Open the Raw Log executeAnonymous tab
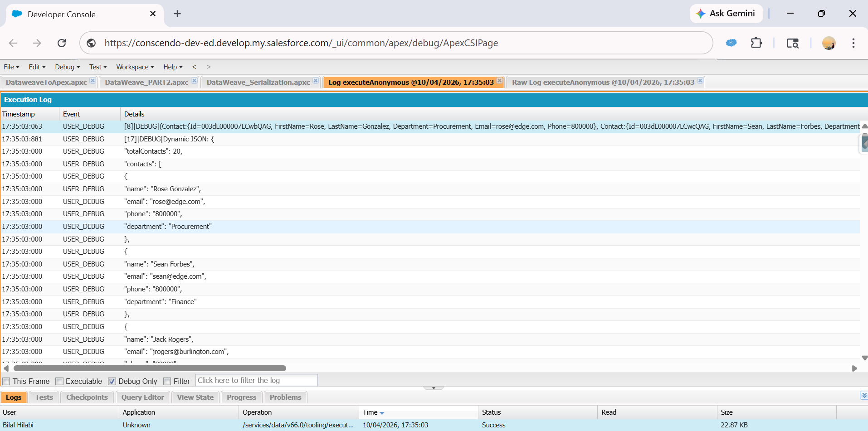The width and height of the screenshot is (868, 431). [603, 82]
